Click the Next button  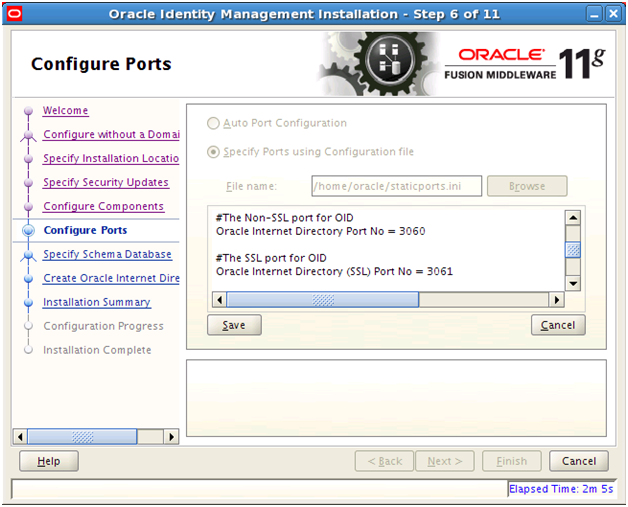click(445, 461)
